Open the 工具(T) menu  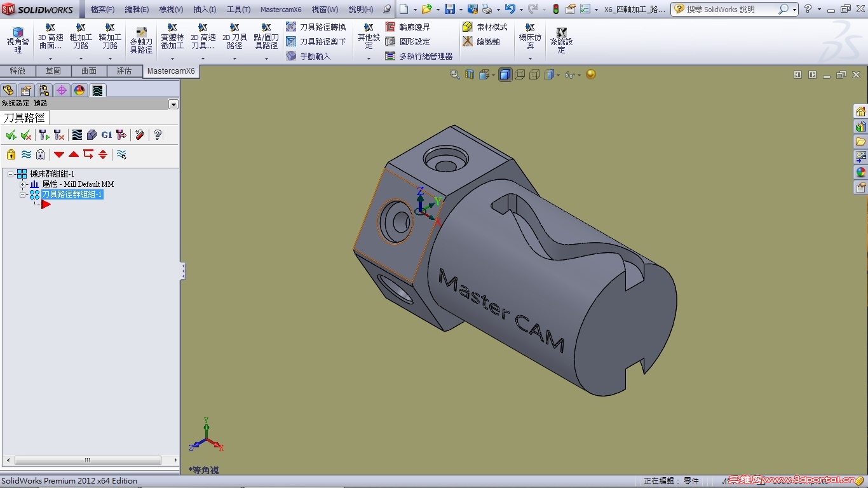238,10
